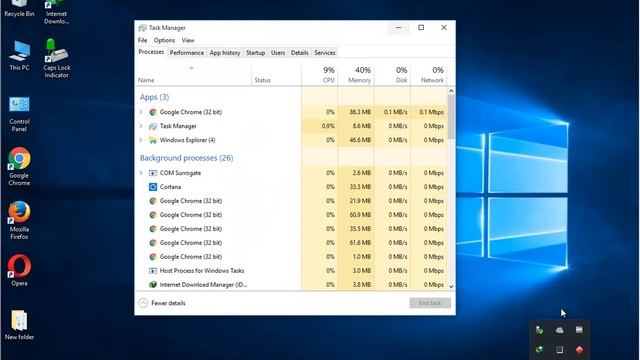This screenshot has height=360, width=640.
Task: Sort by the Memory column header
Action: pos(356,76)
